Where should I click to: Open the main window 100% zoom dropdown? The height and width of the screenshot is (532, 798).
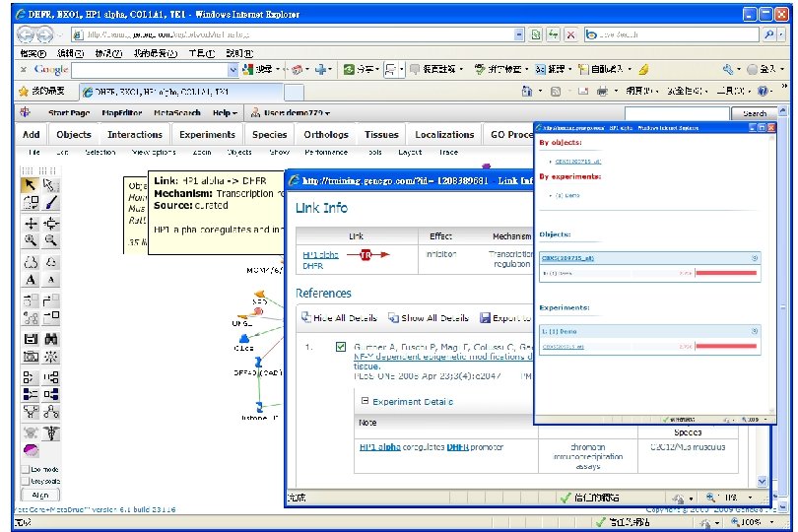click(772, 522)
